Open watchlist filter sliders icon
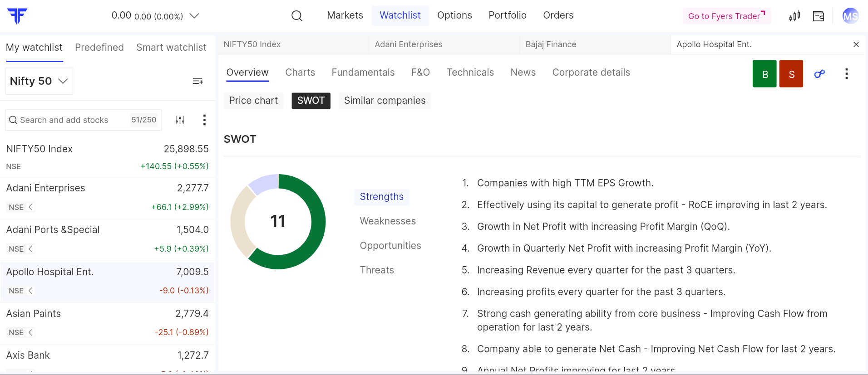 tap(180, 120)
